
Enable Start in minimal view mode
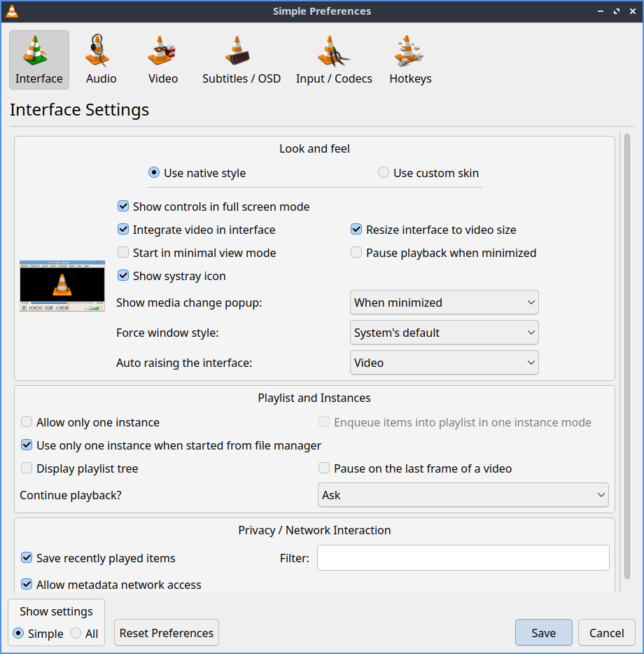pyautogui.click(x=123, y=253)
